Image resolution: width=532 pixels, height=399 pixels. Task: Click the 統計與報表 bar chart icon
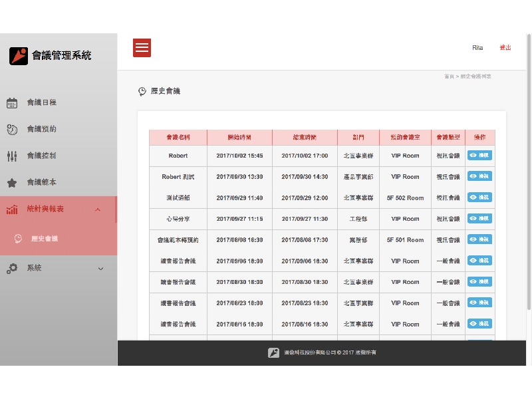pos(12,209)
